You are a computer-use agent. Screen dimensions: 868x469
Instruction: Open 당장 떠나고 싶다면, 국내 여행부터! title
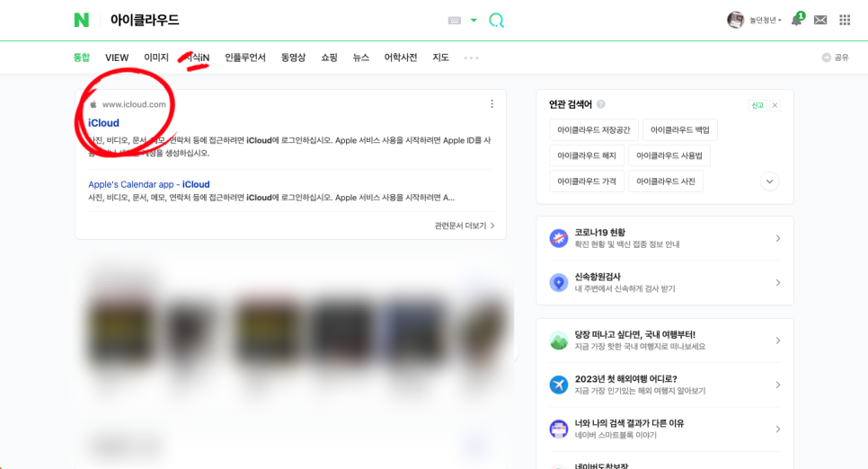coord(635,334)
